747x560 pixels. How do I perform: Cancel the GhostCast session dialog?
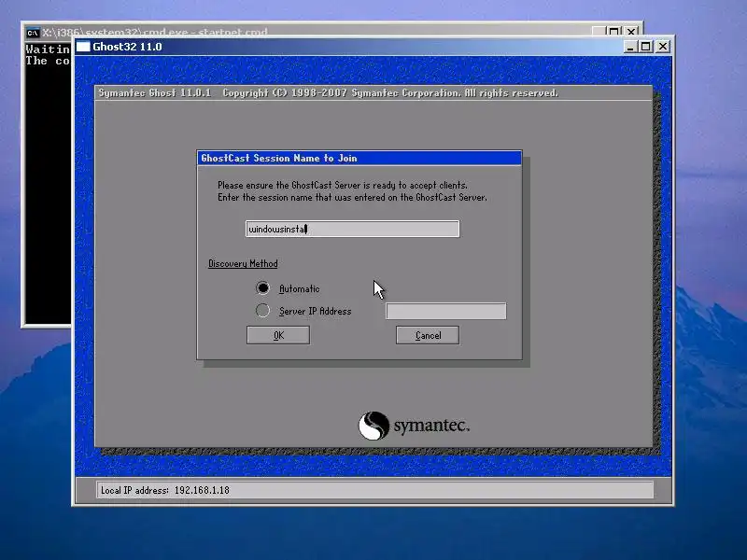point(428,335)
